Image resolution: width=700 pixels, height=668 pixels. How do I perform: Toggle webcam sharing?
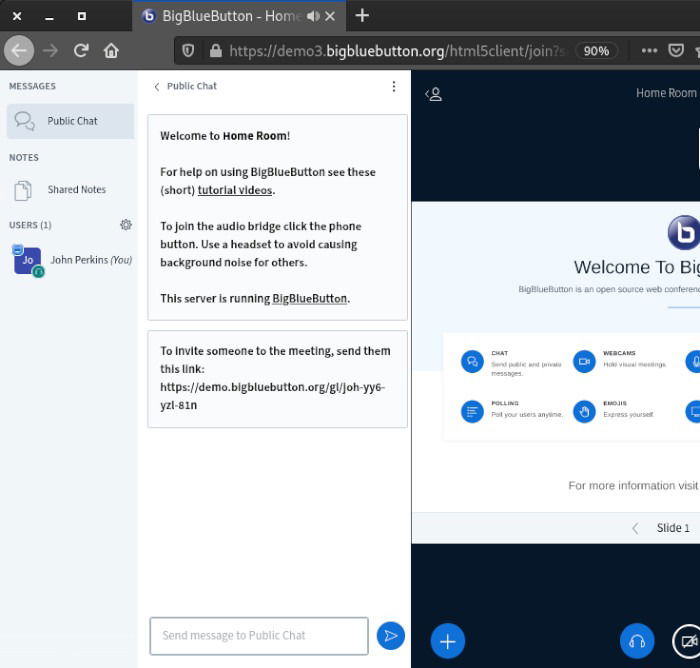point(687,641)
